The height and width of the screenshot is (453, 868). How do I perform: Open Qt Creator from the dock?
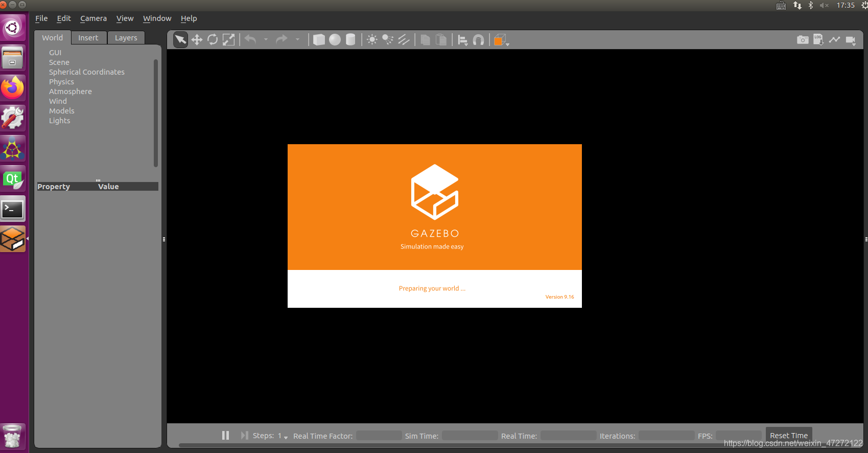click(13, 178)
